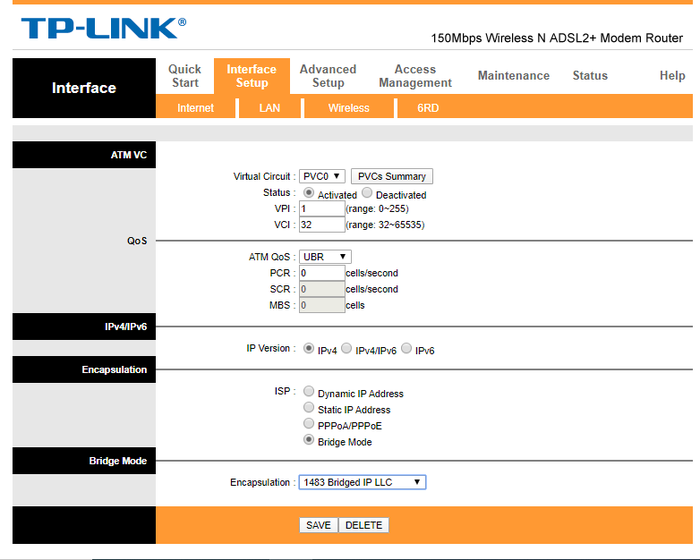The width and height of the screenshot is (700, 560).
Task: Select the IPv6 radio option
Action: click(x=406, y=349)
